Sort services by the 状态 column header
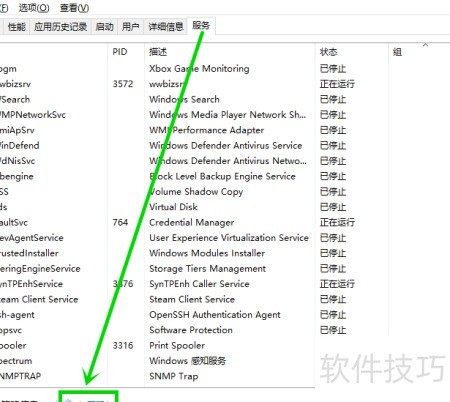Viewport: 450px width, 402px height. [x=328, y=52]
